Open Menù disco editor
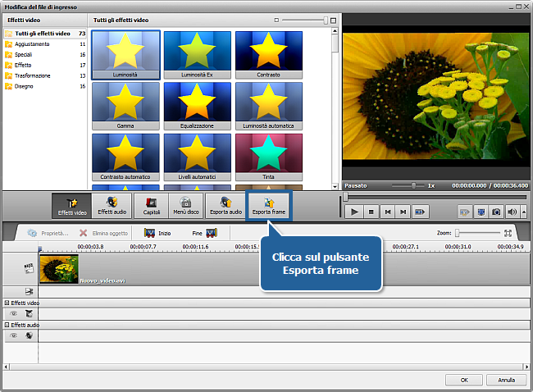This screenshot has width=533, height=392. 186,207
